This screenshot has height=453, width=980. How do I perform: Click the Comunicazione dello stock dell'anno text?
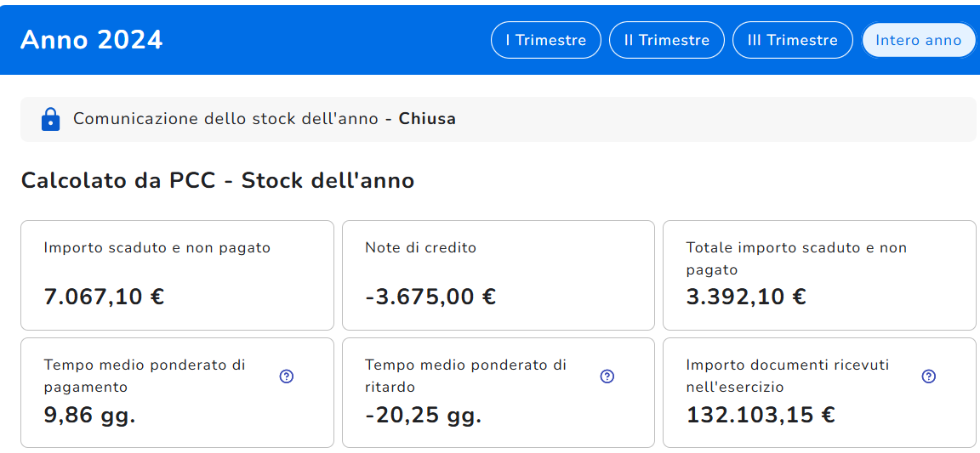pyautogui.click(x=225, y=119)
